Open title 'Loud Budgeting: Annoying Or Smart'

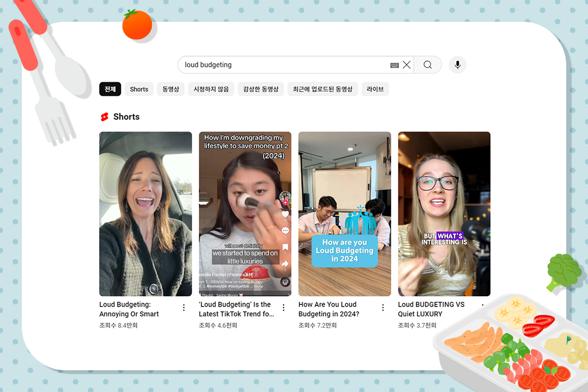click(x=129, y=309)
